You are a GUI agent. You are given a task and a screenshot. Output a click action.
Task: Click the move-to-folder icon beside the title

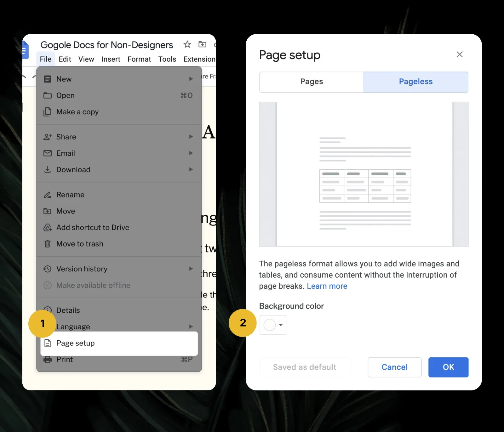point(202,44)
